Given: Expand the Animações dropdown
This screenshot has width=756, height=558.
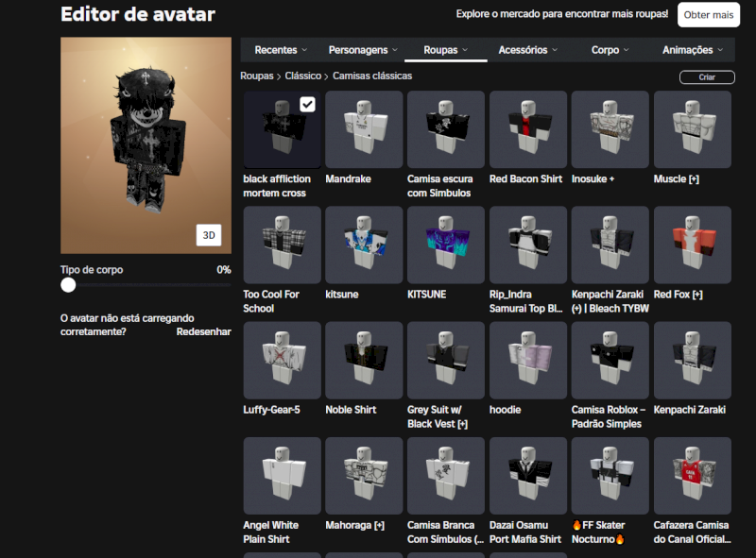Looking at the screenshot, I should click(693, 50).
